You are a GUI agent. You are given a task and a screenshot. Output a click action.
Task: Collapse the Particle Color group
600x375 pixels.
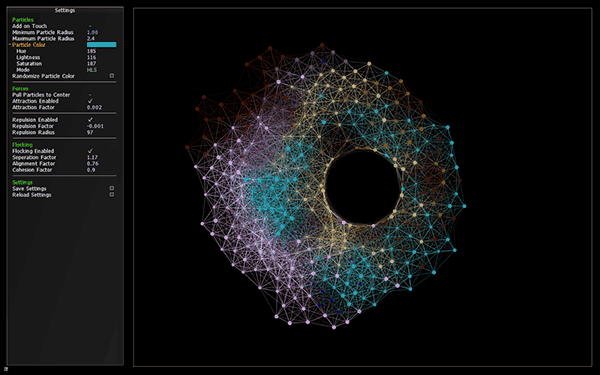10,45
